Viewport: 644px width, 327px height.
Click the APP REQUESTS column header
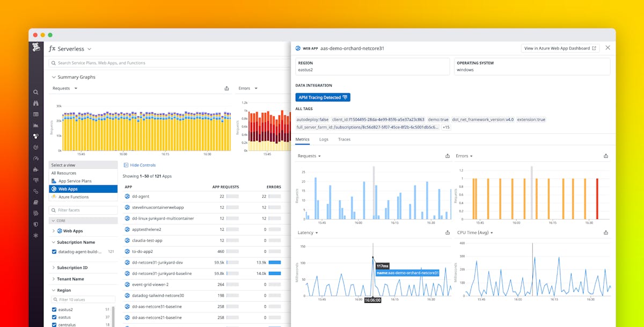(225, 187)
